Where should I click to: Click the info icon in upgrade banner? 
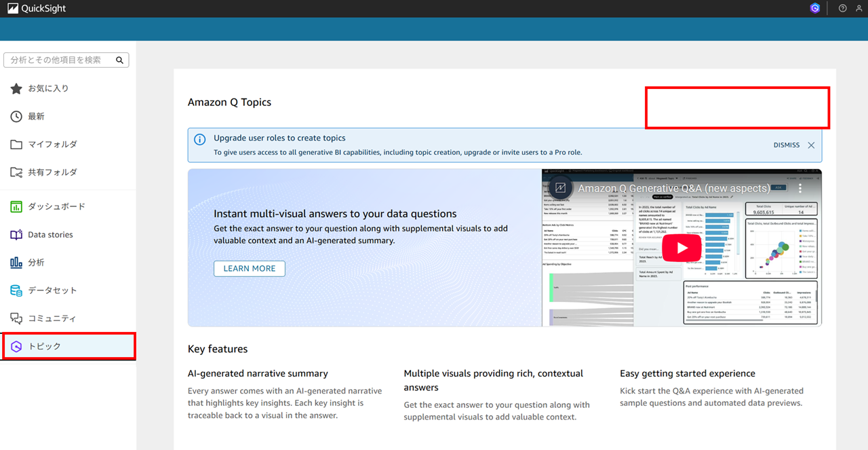(200, 139)
